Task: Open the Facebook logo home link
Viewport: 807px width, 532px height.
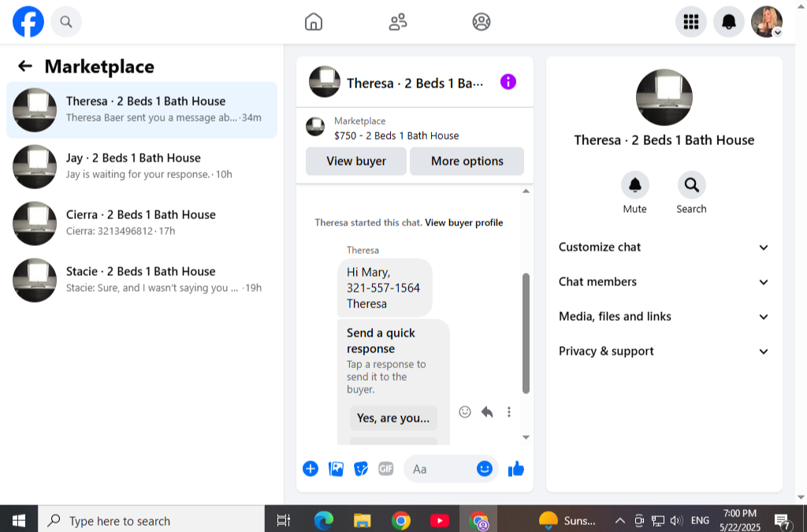Action: [28, 21]
